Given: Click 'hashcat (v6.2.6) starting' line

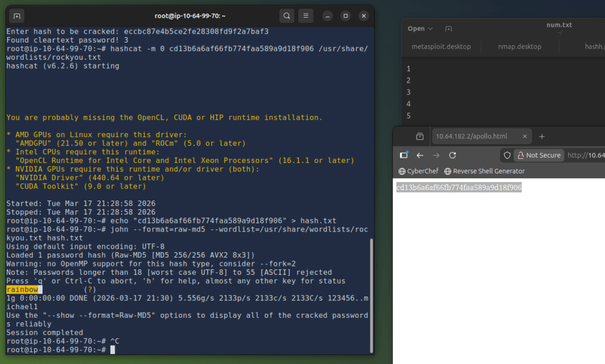Looking at the screenshot, I should [x=63, y=66].
